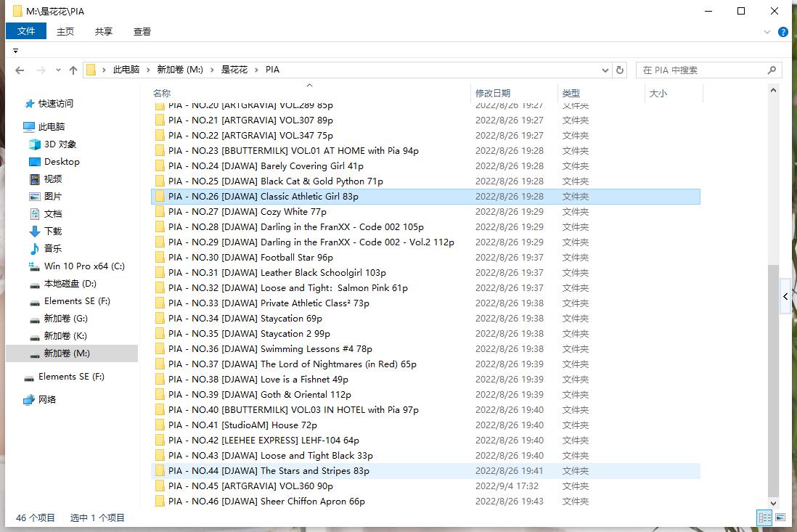
Task: Click the 图片 folder icon in sidebar
Action: tap(35, 197)
